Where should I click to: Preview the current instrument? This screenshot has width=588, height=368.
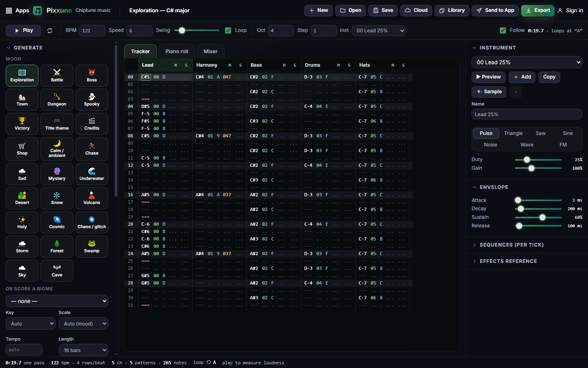click(x=489, y=77)
